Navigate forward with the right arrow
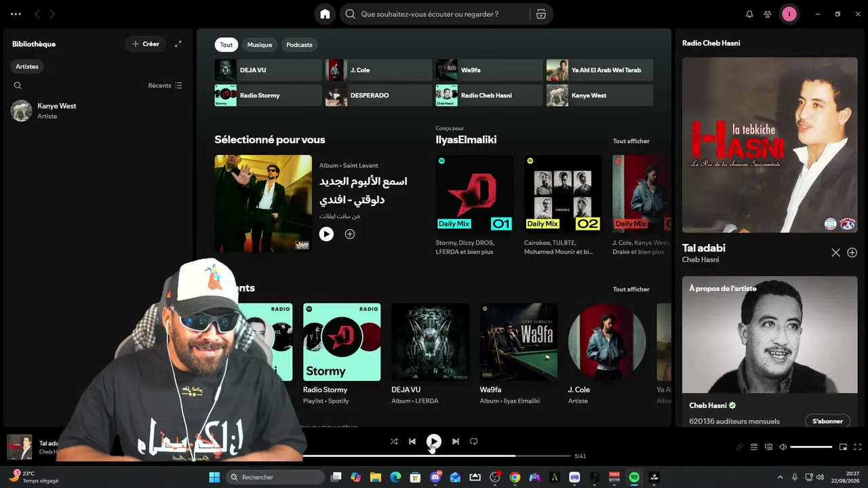Viewport: 868px width, 488px height. [52, 14]
